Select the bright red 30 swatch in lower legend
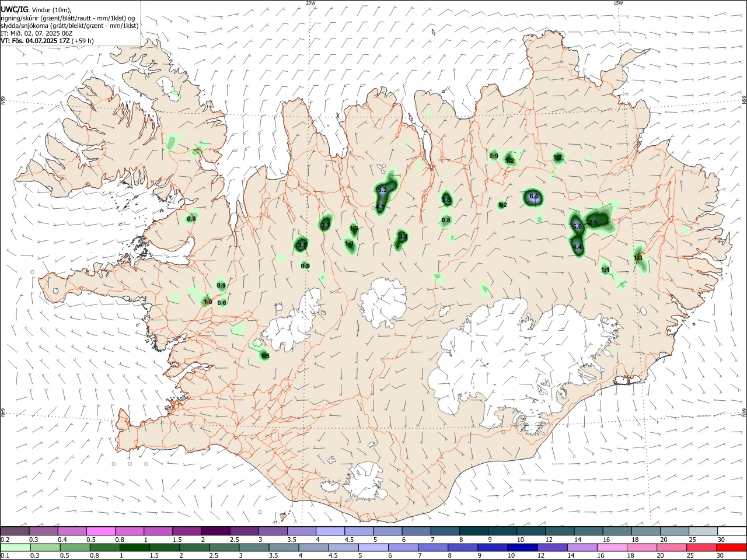This screenshot has height=560, width=747. click(731, 547)
